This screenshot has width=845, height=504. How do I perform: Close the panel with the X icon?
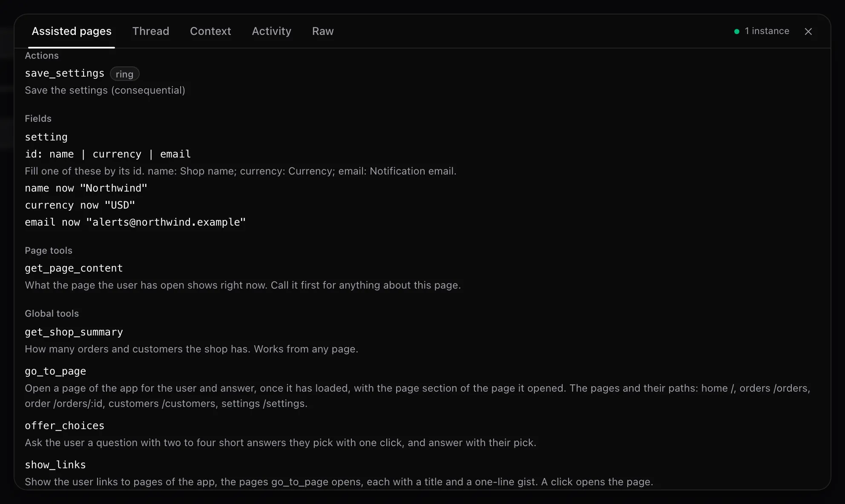click(x=808, y=31)
